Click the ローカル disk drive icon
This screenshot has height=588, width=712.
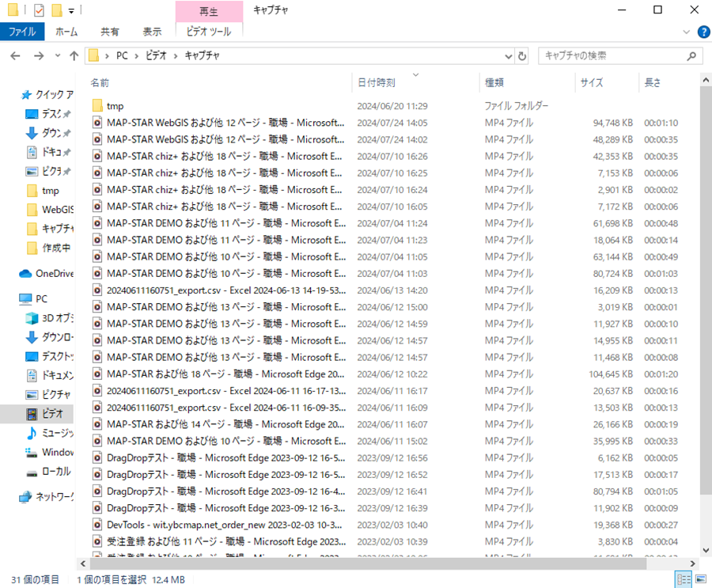(x=32, y=472)
